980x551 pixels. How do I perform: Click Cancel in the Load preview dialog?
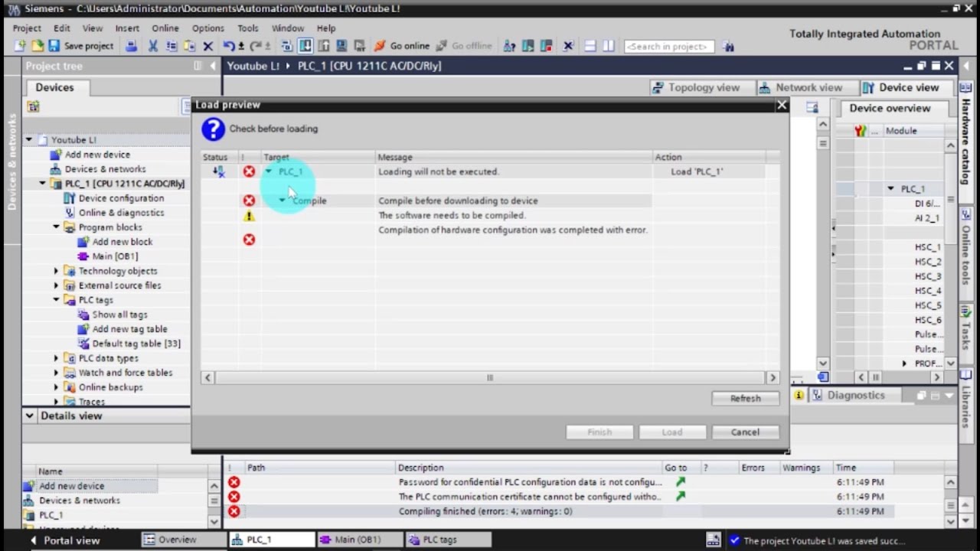point(745,432)
